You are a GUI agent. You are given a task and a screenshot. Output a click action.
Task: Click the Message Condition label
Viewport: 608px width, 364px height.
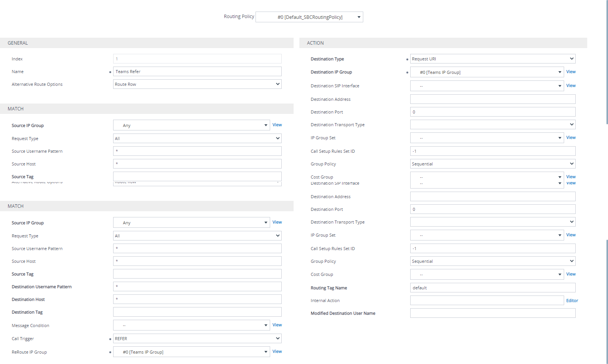(x=30, y=326)
